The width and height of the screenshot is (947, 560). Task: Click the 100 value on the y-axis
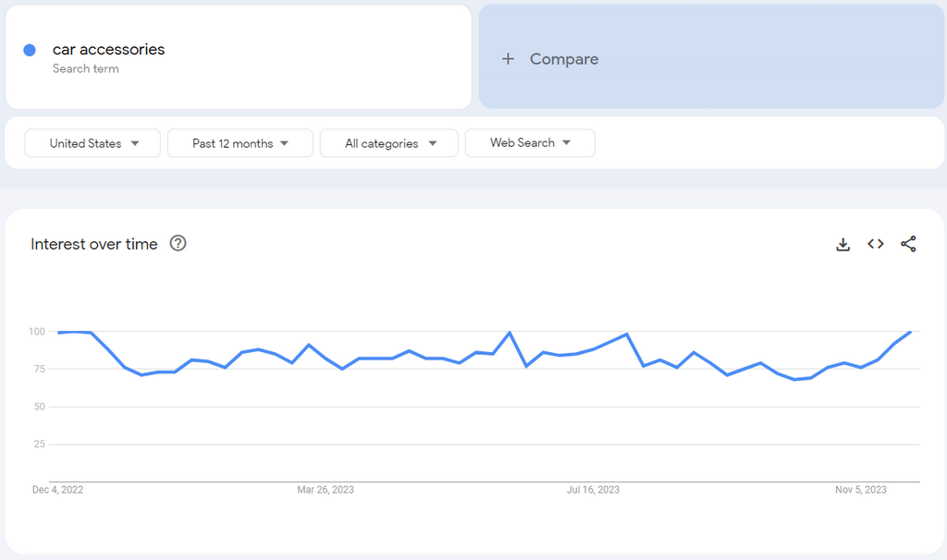[x=37, y=331]
